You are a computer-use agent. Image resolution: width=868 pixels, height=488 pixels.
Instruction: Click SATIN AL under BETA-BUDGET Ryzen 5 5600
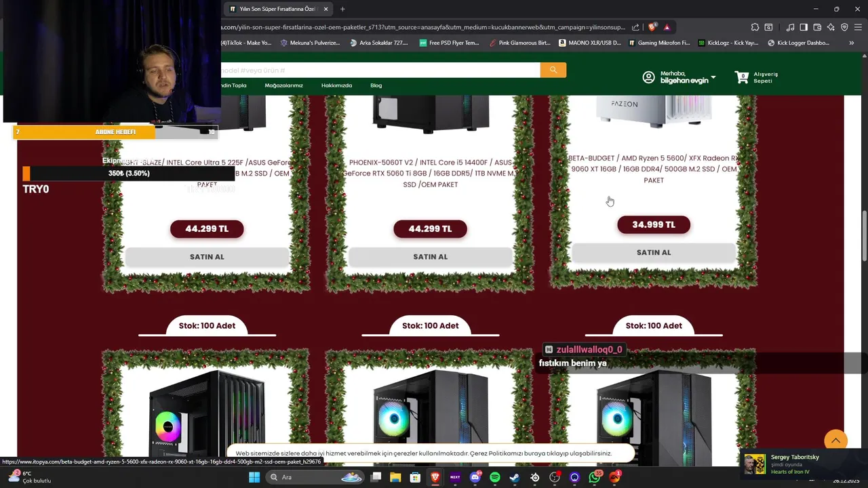point(654,252)
